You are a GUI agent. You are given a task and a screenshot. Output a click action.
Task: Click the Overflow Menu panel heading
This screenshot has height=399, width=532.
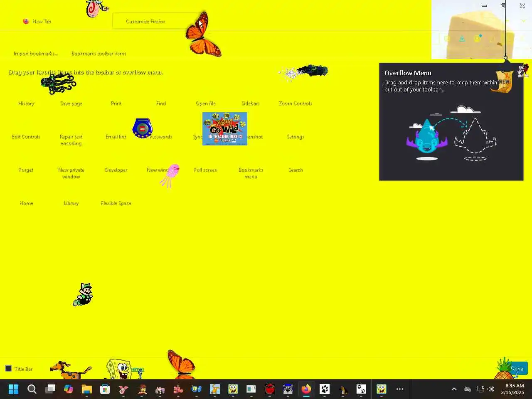pyautogui.click(x=408, y=73)
